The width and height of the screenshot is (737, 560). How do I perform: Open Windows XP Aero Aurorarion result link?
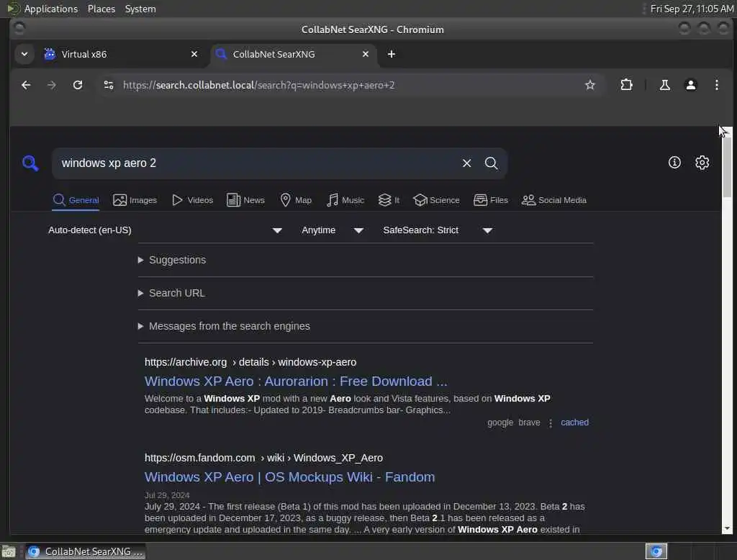pos(296,381)
